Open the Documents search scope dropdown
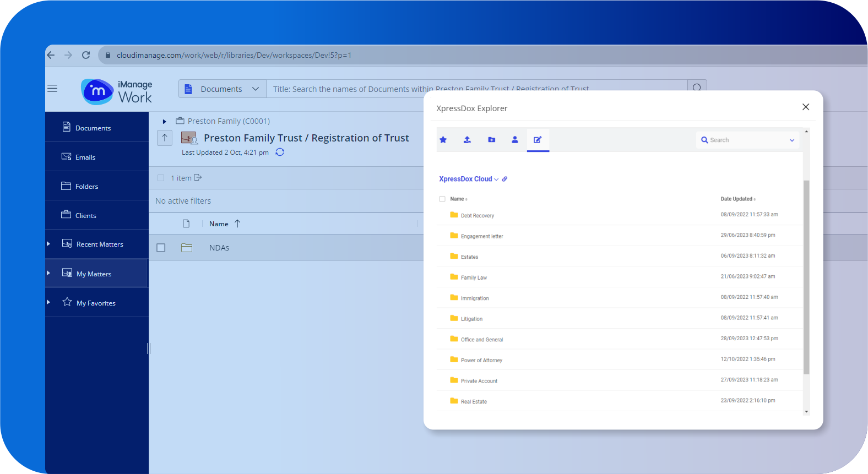Viewport: 868px width, 474px height. pyautogui.click(x=223, y=89)
